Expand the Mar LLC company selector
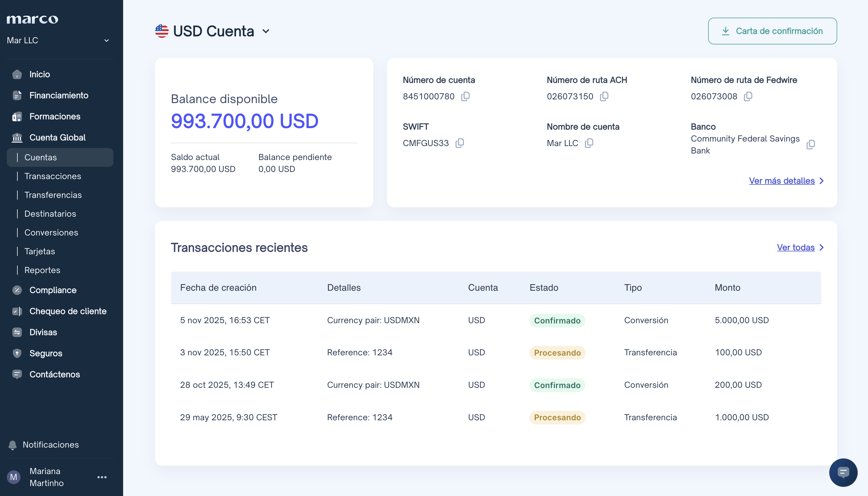868x496 pixels. [x=106, y=40]
